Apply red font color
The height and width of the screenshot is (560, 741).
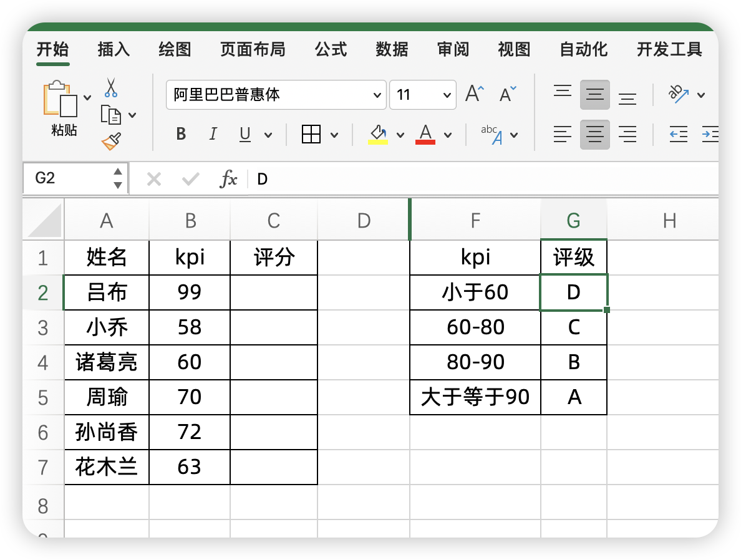(425, 135)
